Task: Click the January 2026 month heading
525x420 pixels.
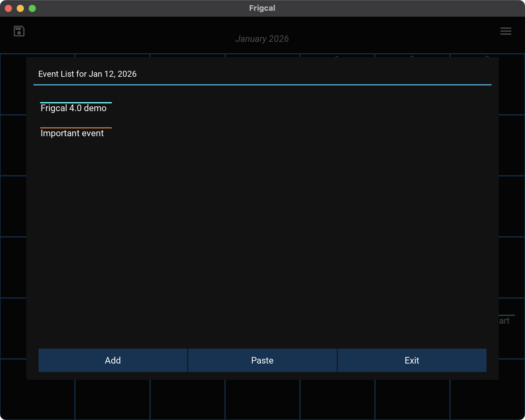Action: [262, 39]
